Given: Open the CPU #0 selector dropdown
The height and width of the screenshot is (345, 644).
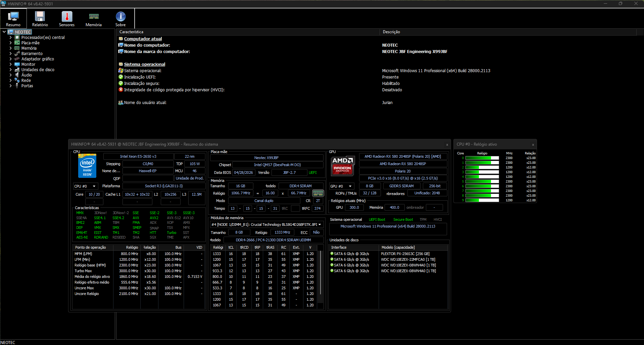Looking at the screenshot, I should pos(86,186).
